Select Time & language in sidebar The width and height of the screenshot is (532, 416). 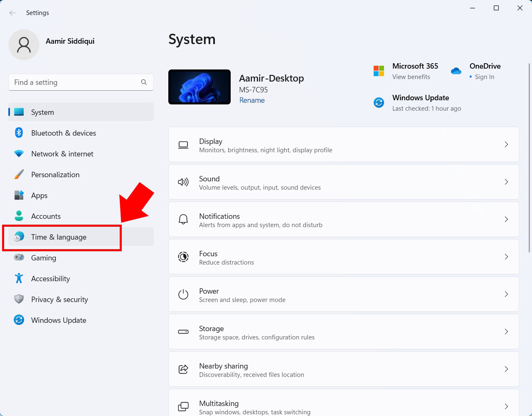(81, 237)
